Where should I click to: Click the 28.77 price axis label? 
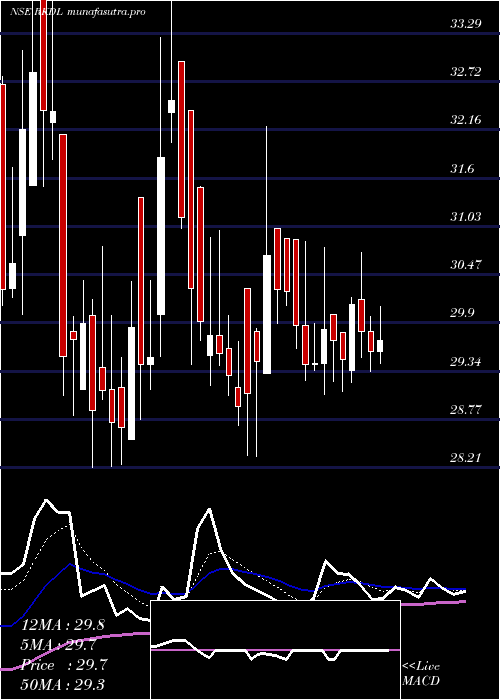(466, 409)
